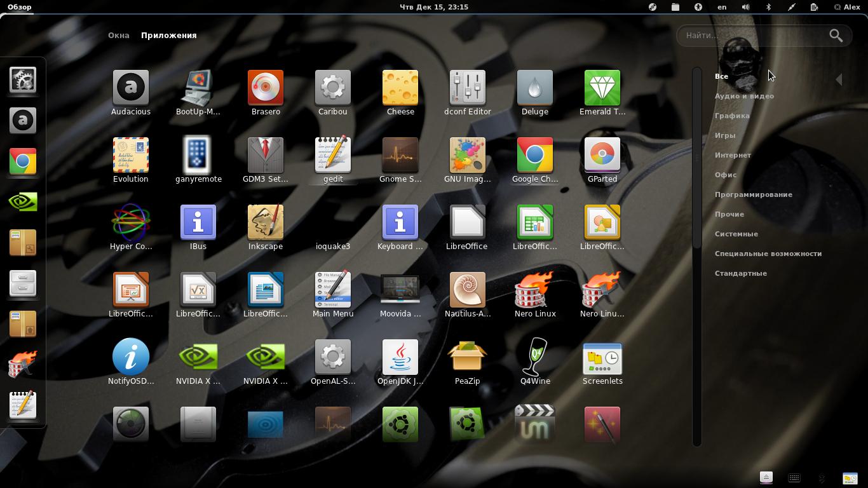Open the gears settings icon atop the dash
Image resolution: width=868 pixels, height=488 pixels.
[23, 79]
